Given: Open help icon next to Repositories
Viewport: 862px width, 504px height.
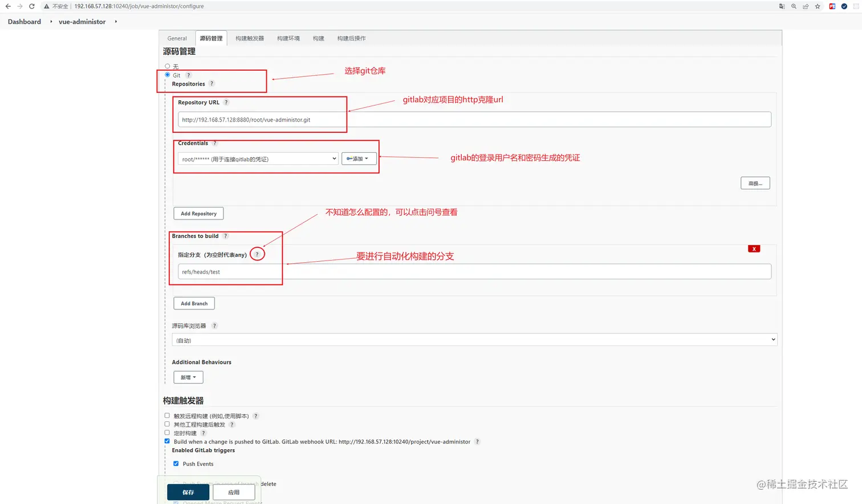Looking at the screenshot, I should (x=212, y=84).
